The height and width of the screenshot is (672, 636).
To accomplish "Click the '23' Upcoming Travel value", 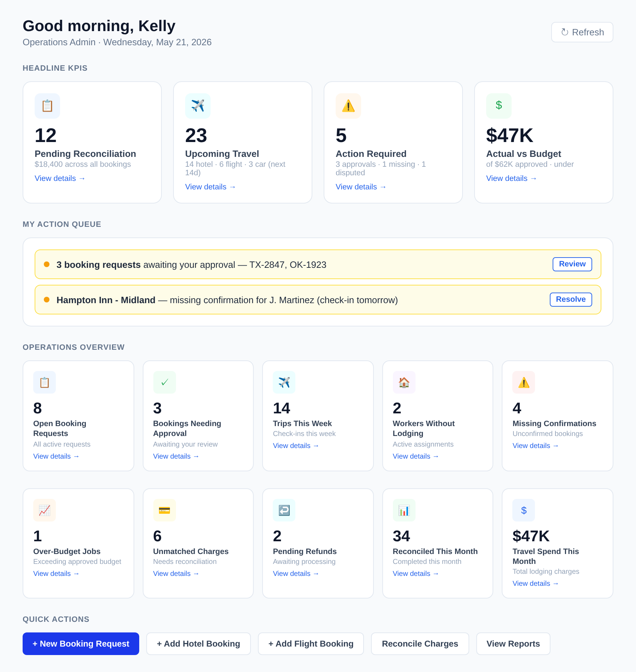I will click(x=196, y=135).
